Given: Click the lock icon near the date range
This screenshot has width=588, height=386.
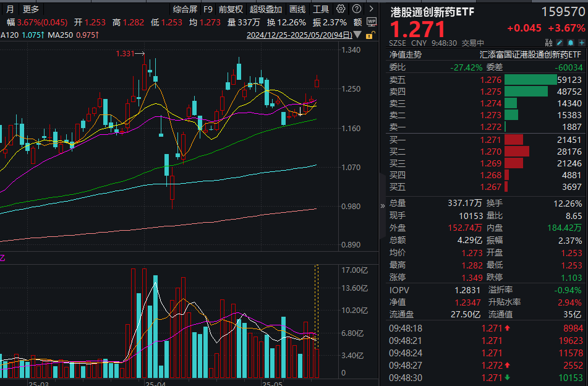Looking at the screenshot, I should tap(369, 35).
